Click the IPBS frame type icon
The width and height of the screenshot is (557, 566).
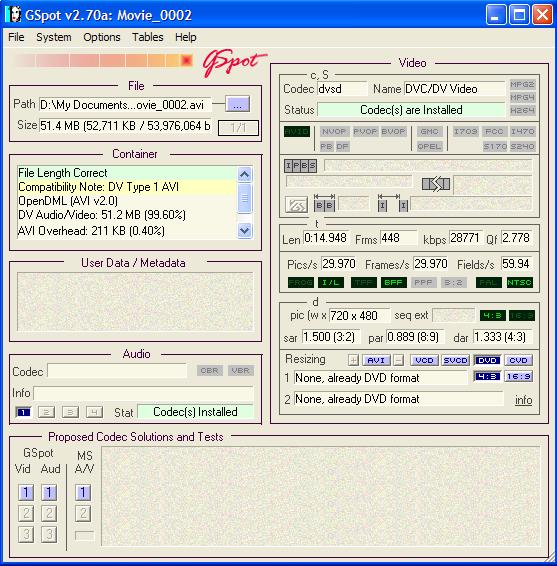(x=300, y=166)
